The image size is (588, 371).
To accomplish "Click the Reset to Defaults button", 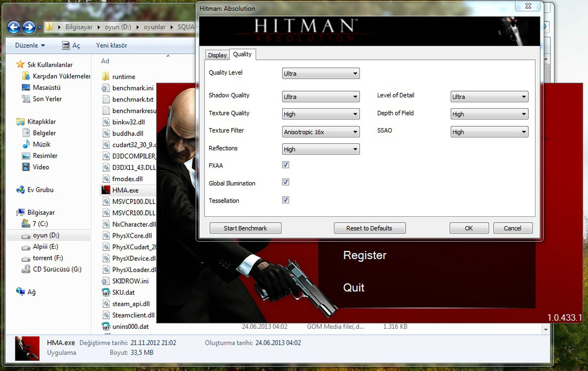I will point(369,228).
